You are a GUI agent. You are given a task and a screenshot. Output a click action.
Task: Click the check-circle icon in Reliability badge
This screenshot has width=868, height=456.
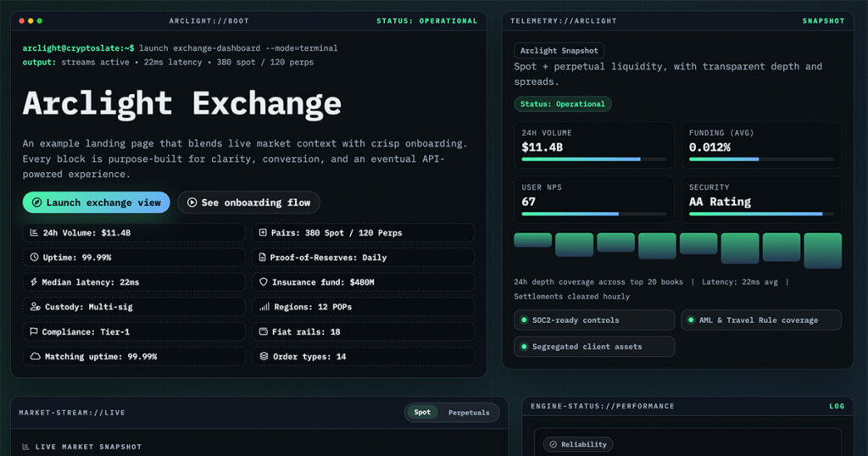(553, 444)
